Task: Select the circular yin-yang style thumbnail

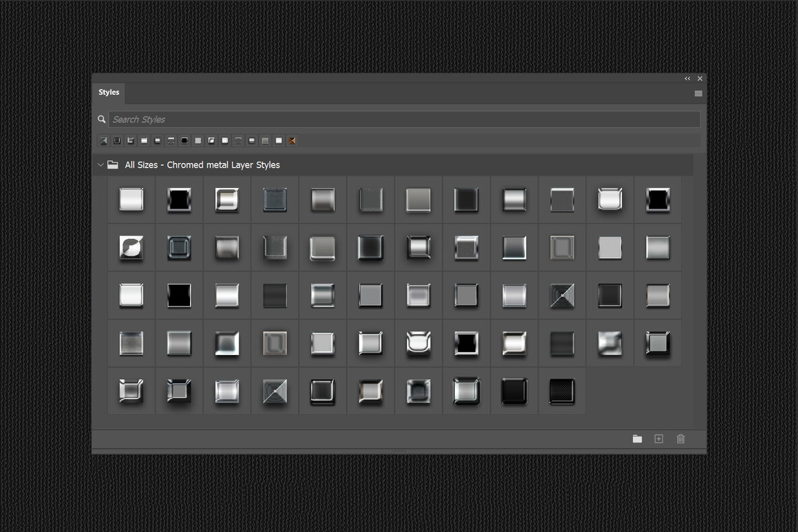Action: click(131, 248)
